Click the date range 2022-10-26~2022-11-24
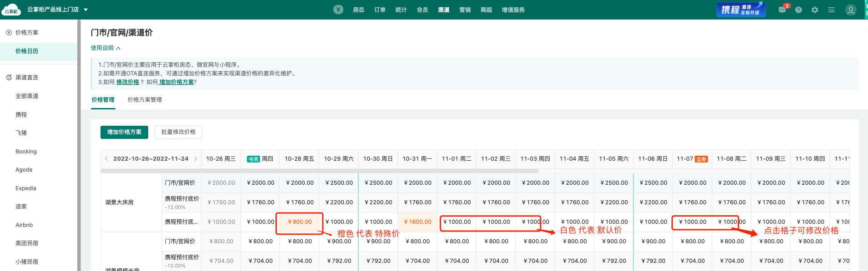 [x=151, y=159]
